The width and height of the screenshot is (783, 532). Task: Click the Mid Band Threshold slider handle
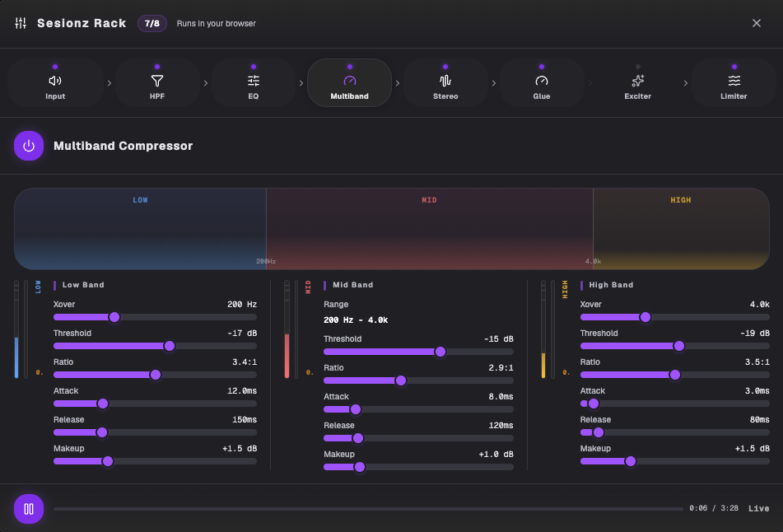coord(440,352)
